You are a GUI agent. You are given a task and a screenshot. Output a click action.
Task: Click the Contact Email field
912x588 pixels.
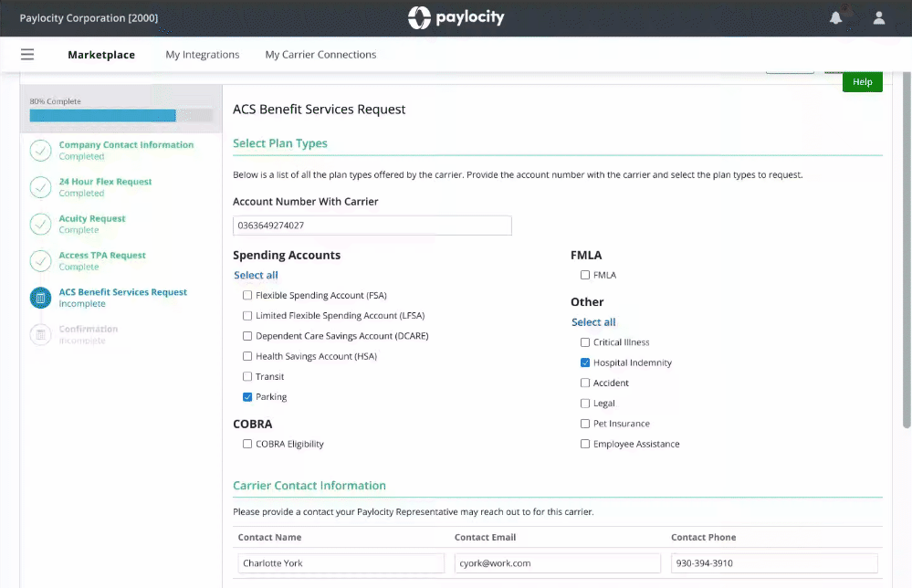(557, 563)
